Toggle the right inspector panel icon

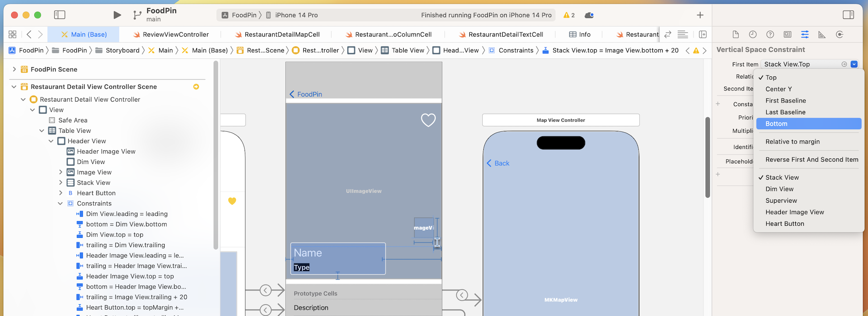(848, 15)
